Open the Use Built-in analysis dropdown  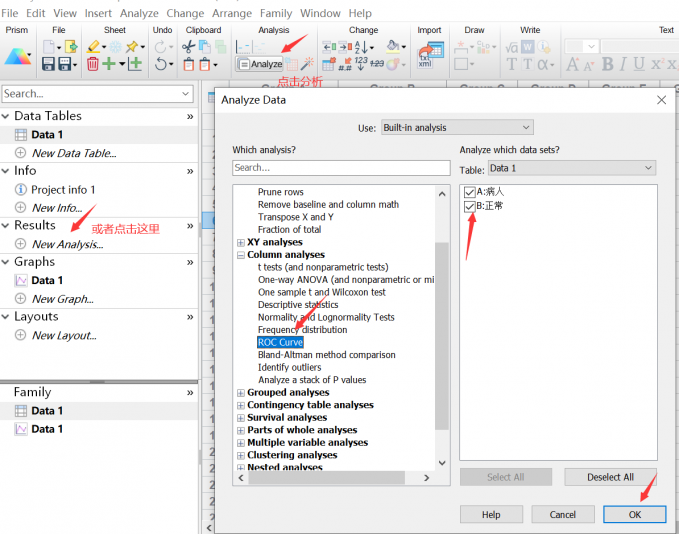point(457,127)
